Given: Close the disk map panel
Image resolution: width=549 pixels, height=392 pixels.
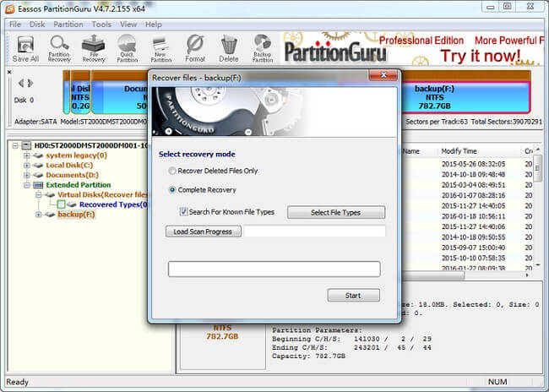Looking at the screenshot, I should tap(9, 72).
